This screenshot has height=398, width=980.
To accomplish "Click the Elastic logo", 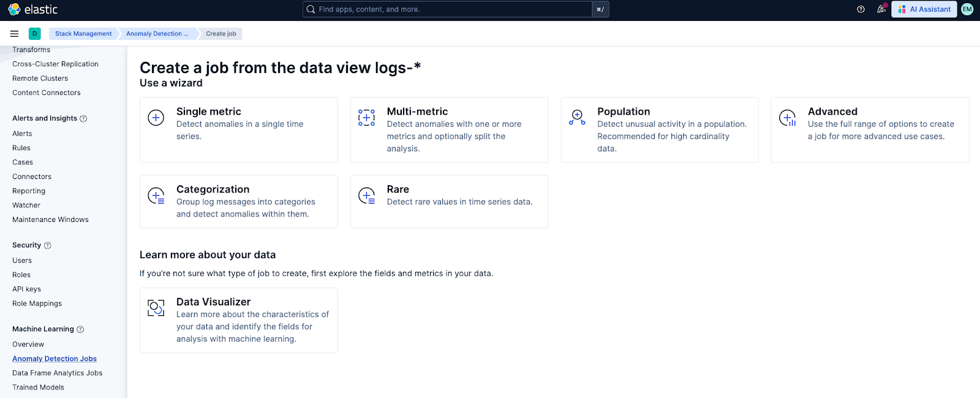I will [x=33, y=9].
